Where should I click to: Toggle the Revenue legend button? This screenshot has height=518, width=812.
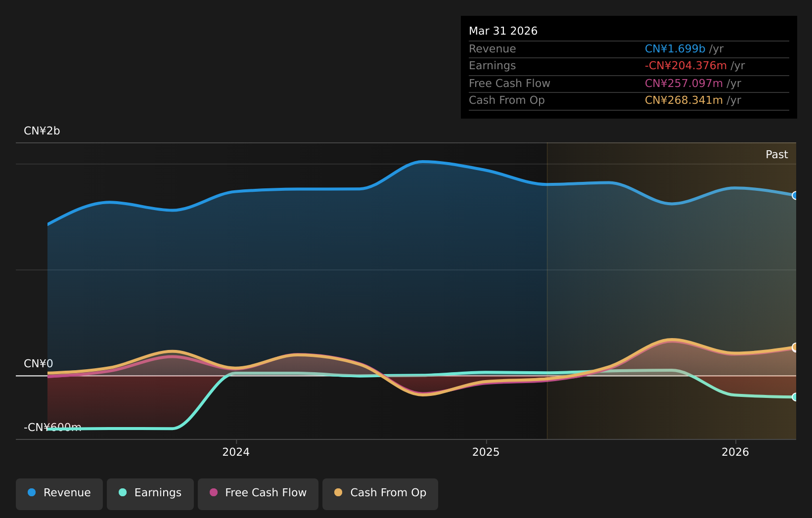tap(59, 494)
